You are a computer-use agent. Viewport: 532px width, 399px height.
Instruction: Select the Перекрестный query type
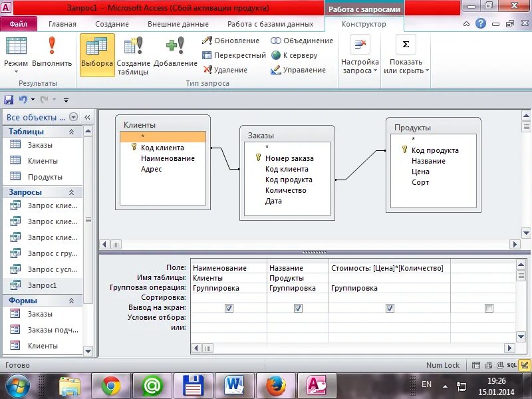tap(234, 55)
